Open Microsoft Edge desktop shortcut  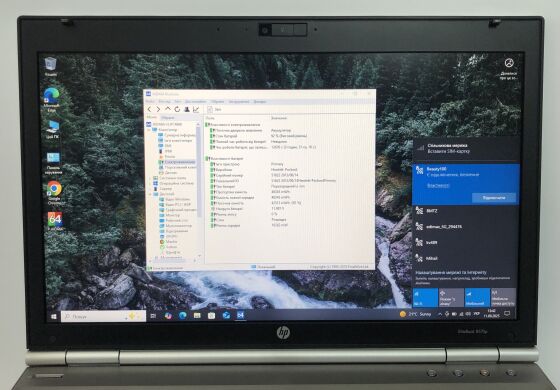tap(51, 100)
